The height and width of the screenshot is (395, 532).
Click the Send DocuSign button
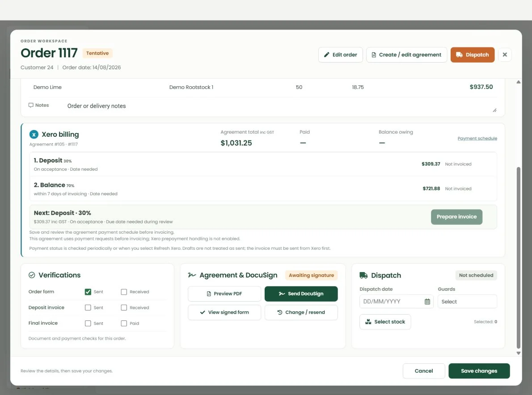click(x=301, y=294)
